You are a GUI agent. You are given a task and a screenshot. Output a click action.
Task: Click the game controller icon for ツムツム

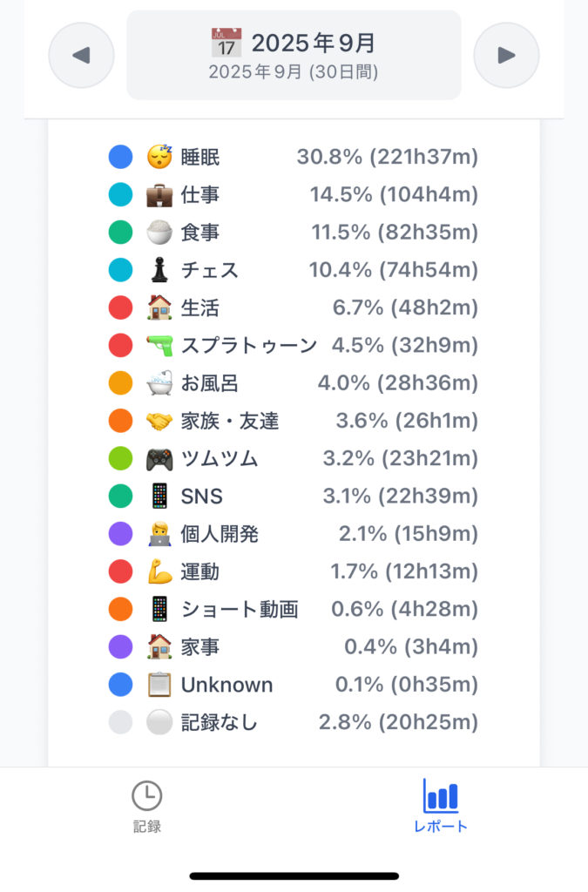[159, 458]
